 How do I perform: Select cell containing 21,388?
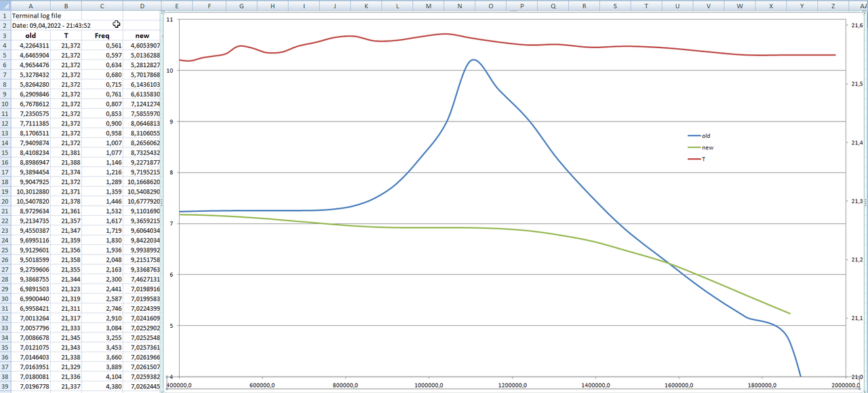[66, 163]
